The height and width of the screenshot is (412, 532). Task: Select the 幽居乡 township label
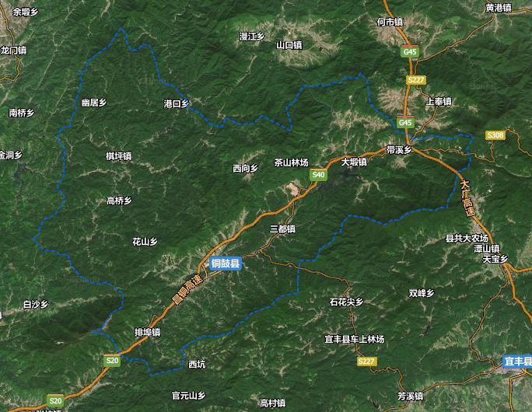click(x=94, y=103)
